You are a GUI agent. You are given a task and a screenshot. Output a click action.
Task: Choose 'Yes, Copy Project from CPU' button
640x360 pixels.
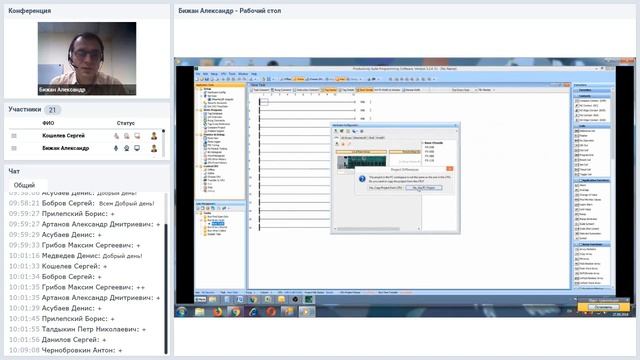coord(385,188)
